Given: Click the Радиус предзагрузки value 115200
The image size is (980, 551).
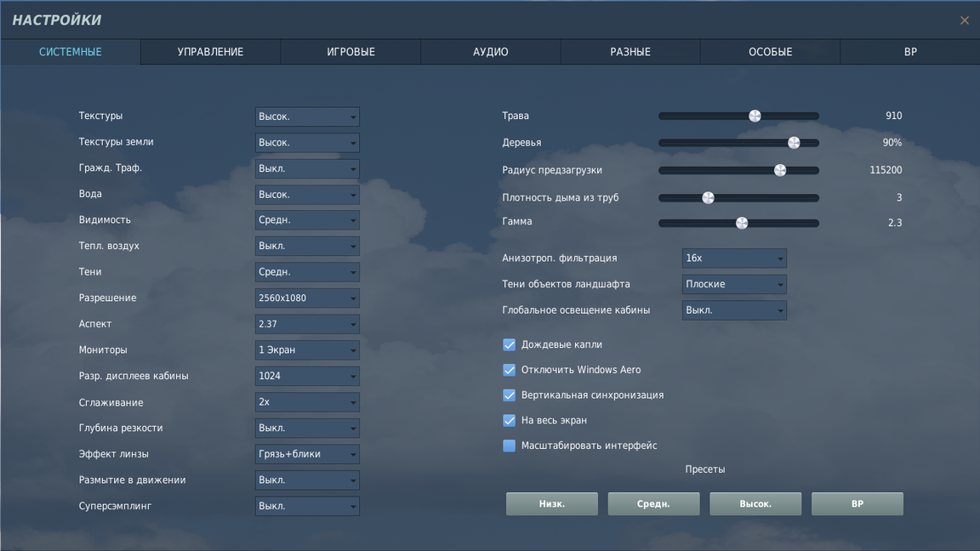Looking at the screenshot, I should [x=886, y=170].
